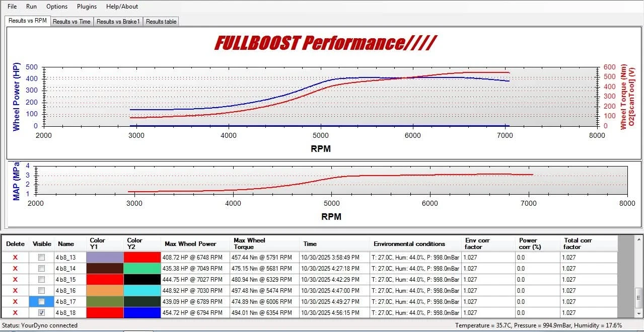
Task: Select time cell 10/30/2025 4:42:29 PM
Action: [x=334, y=279]
